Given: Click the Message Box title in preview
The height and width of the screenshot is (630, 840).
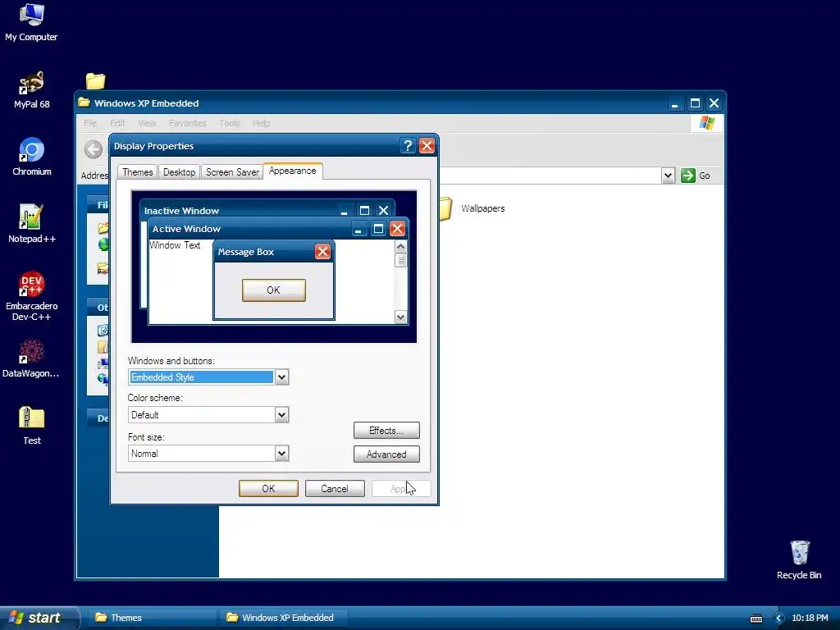Looking at the screenshot, I should tap(246, 252).
